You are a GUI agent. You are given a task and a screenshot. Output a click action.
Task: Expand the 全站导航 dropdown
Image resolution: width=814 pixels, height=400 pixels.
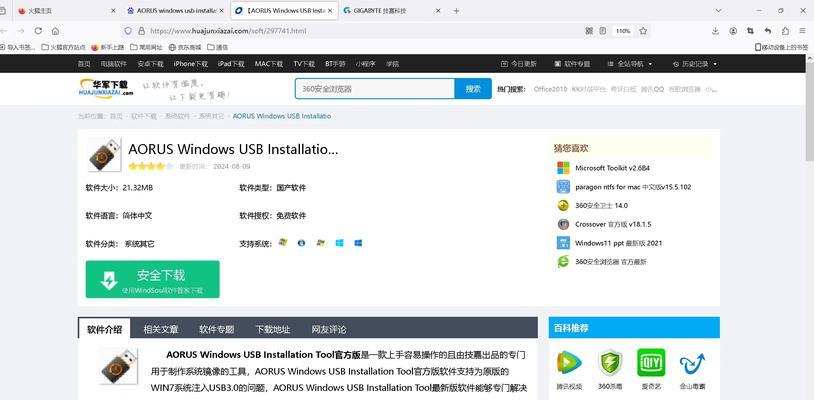click(630, 64)
